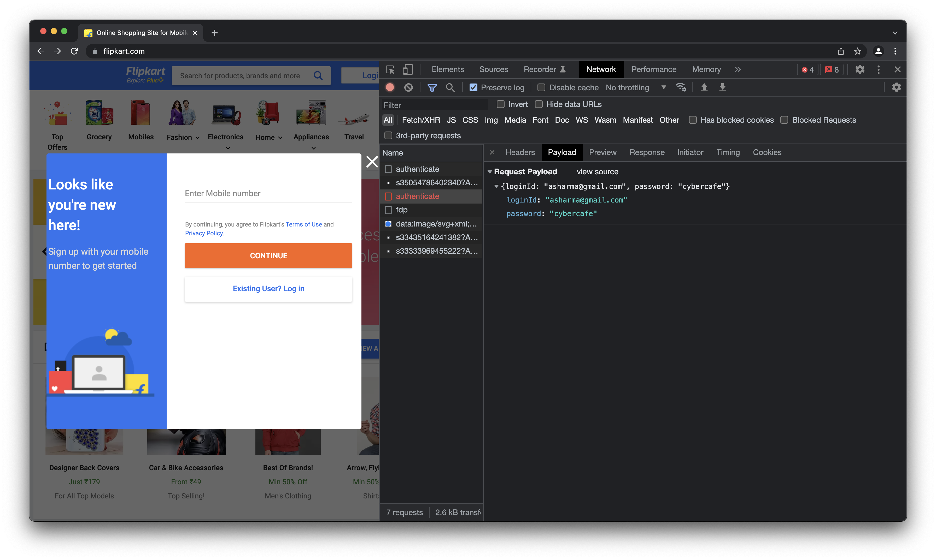Close the DevTools panel
This screenshot has width=936, height=560.
(898, 69)
